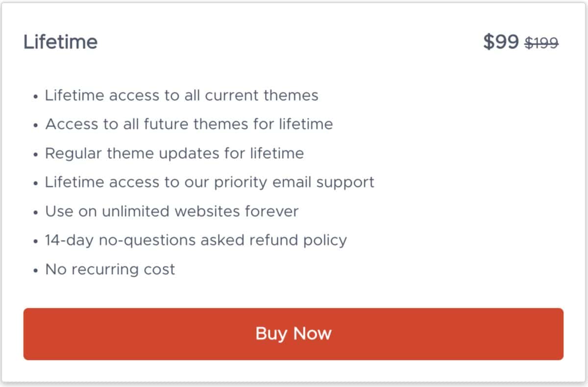This screenshot has height=387, width=588.
Task: Click bullet dot beside 'Lifetime access to all current themes'
Action: click(x=36, y=97)
